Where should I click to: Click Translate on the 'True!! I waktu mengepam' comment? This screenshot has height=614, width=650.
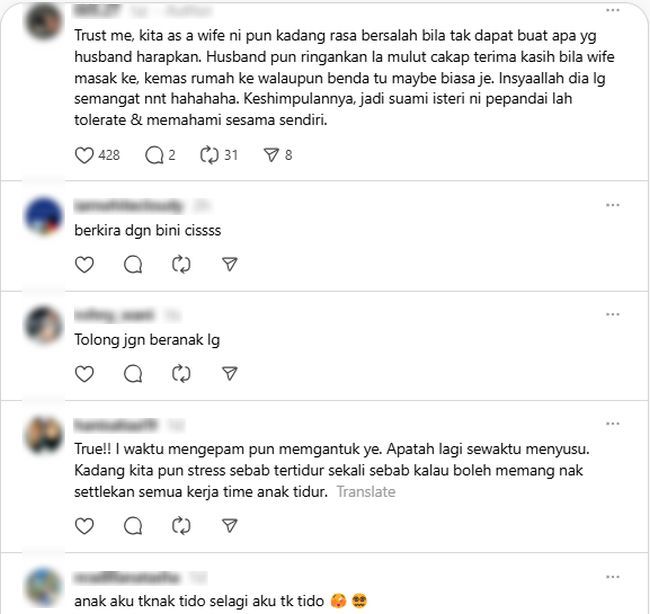pyautogui.click(x=366, y=492)
